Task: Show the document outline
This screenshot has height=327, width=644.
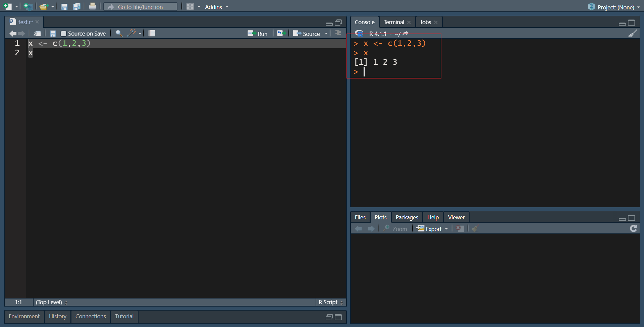Action: coord(338,33)
